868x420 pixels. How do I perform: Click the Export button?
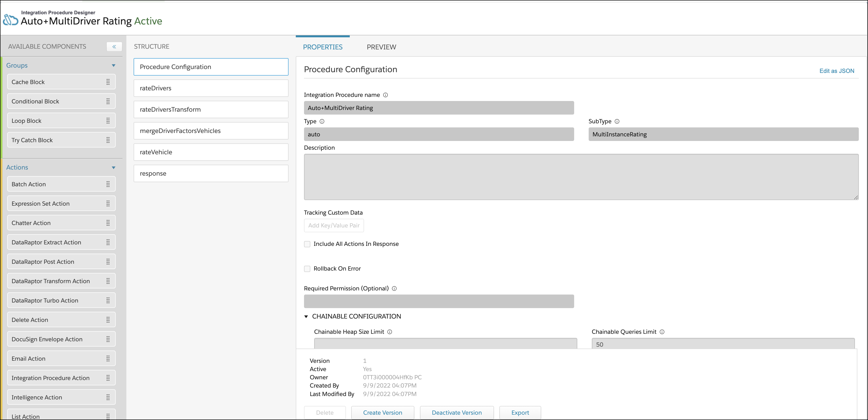(520, 412)
